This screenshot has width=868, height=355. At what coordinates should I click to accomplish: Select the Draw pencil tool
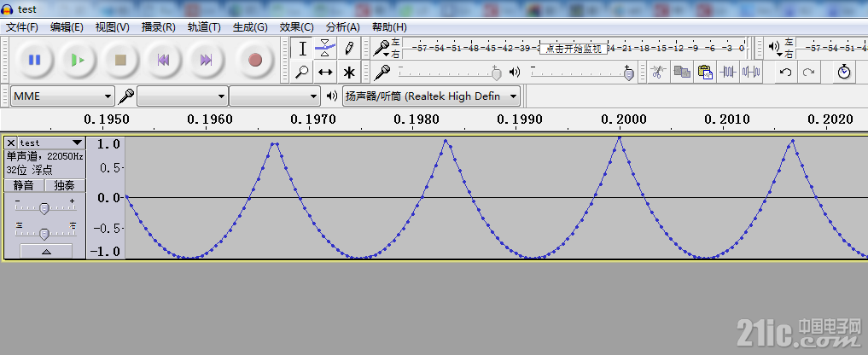coord(349,49)
